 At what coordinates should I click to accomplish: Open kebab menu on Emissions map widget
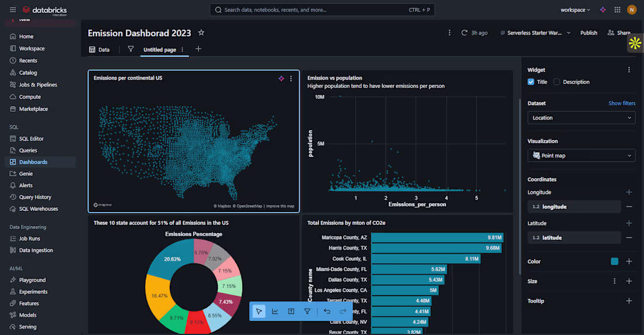[291, 78]
